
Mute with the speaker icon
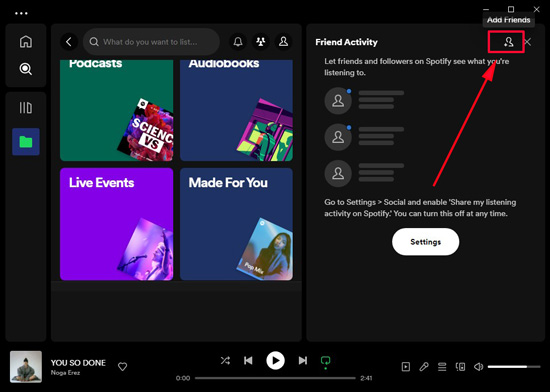point(478,367)
